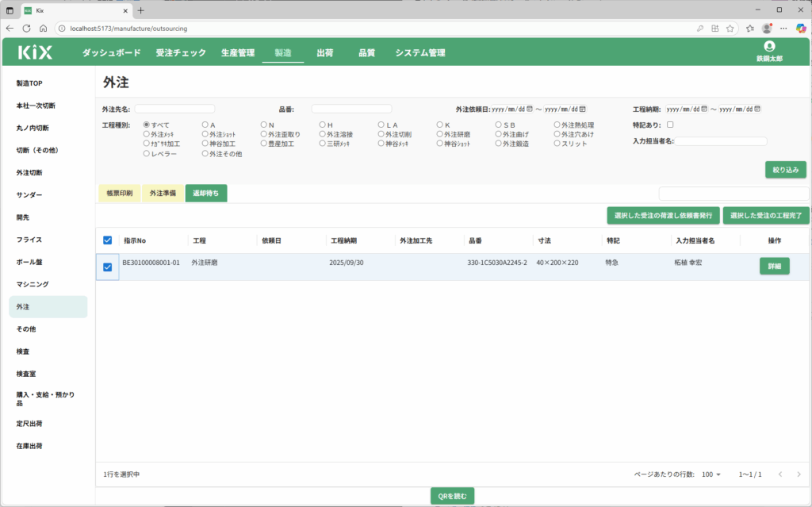Click the Kix logo in header
812x507 pixels.
click(35, 52)
